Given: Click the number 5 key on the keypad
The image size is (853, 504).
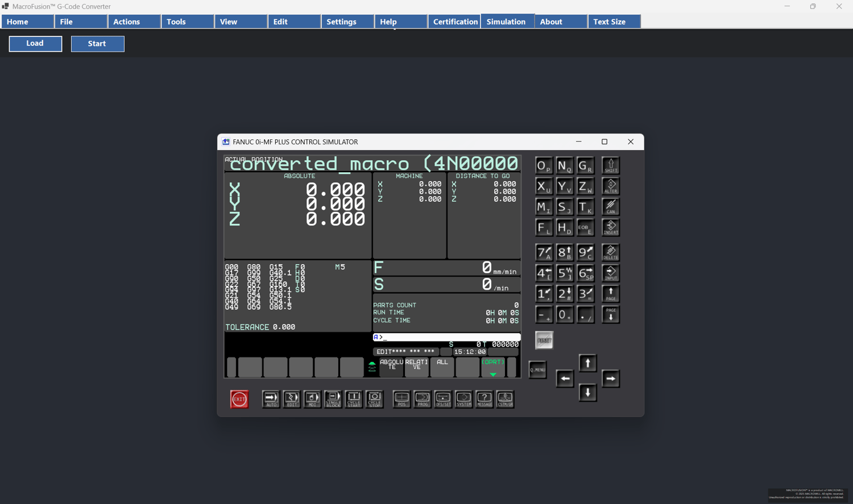Looking at the screenshot, I should [565, 273].
